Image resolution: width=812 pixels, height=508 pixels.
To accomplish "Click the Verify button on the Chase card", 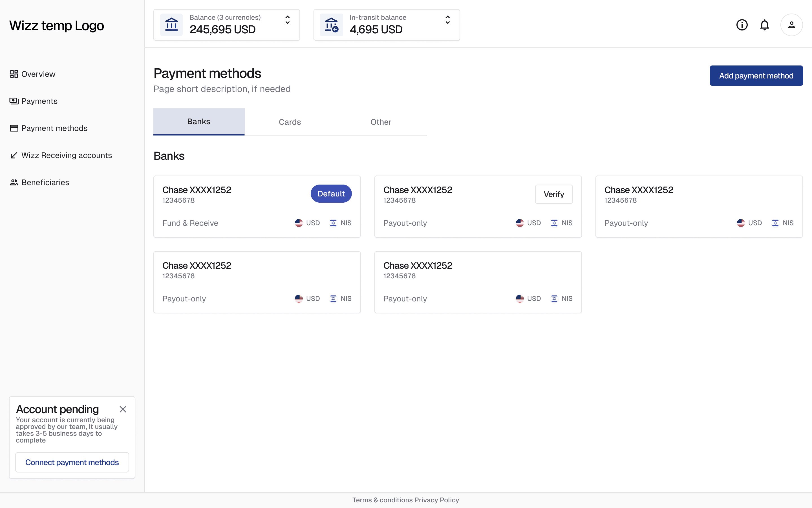I will click(x=554, y=194).
